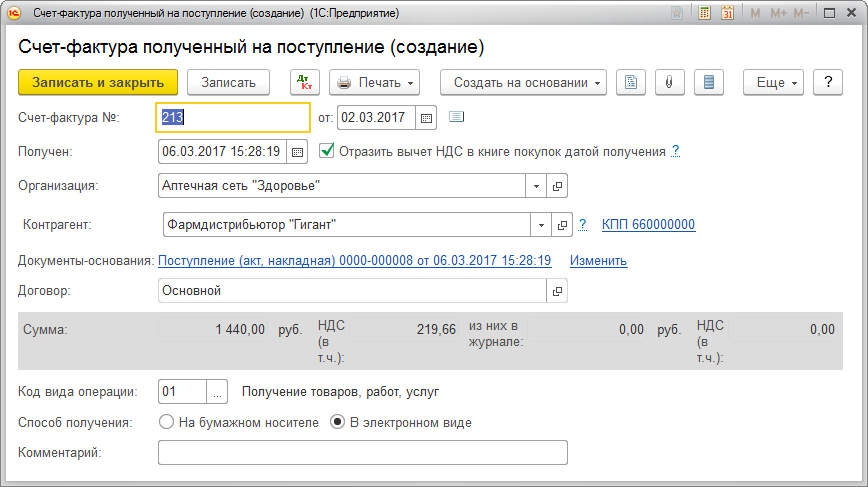Viewport: 868px width, 487px height.
Task: Expand the Организация dropdown list
Action: pyautogui.click(x=536, y=186)
